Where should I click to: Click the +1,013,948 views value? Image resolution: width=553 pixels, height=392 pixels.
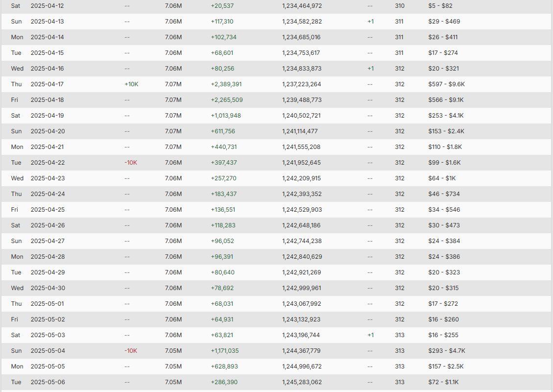pyautogui.click(x=226, y=116)
